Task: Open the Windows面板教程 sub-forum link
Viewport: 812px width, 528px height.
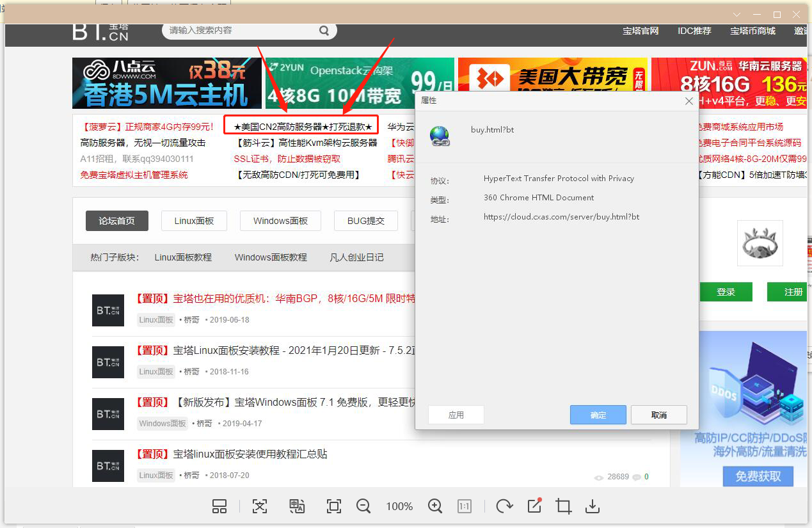Action: click(x=271, y=257)
